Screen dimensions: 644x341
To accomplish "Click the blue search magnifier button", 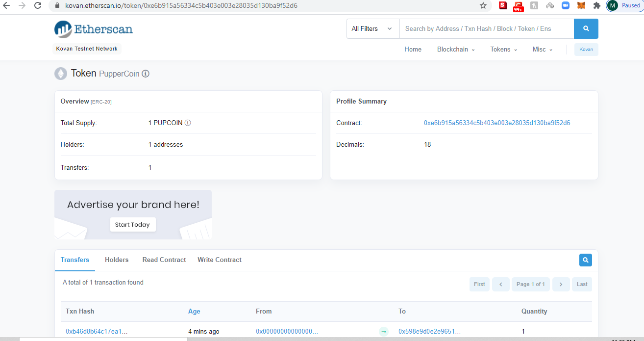I will [586, 28].
